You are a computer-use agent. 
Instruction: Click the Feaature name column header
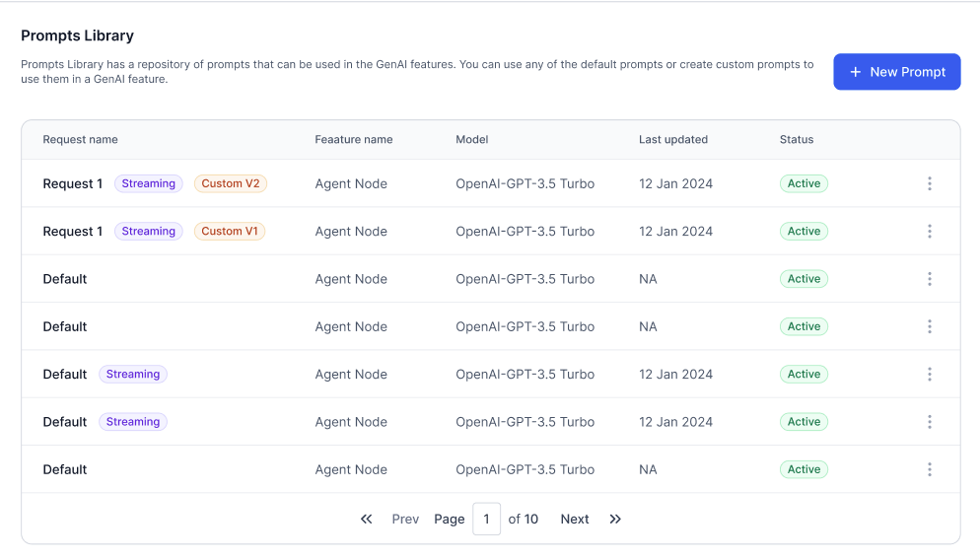[354, 140]
